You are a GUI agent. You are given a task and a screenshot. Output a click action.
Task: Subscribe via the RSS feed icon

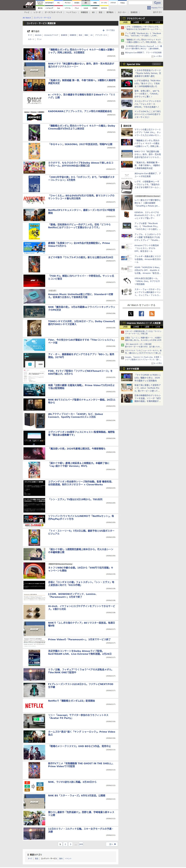click(x=152, y=313)
